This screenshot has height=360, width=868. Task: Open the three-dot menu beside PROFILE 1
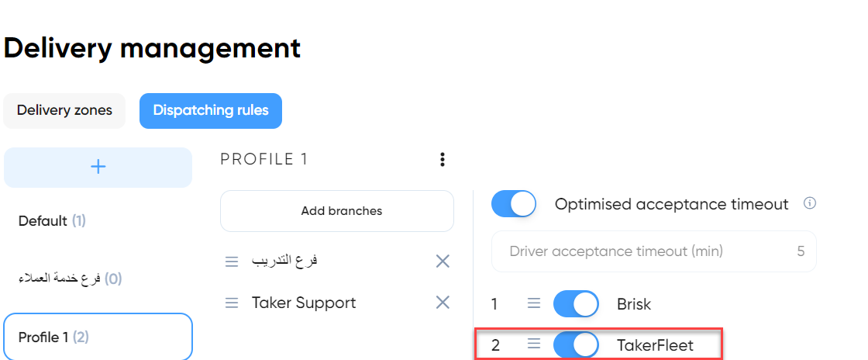(442, 160)
